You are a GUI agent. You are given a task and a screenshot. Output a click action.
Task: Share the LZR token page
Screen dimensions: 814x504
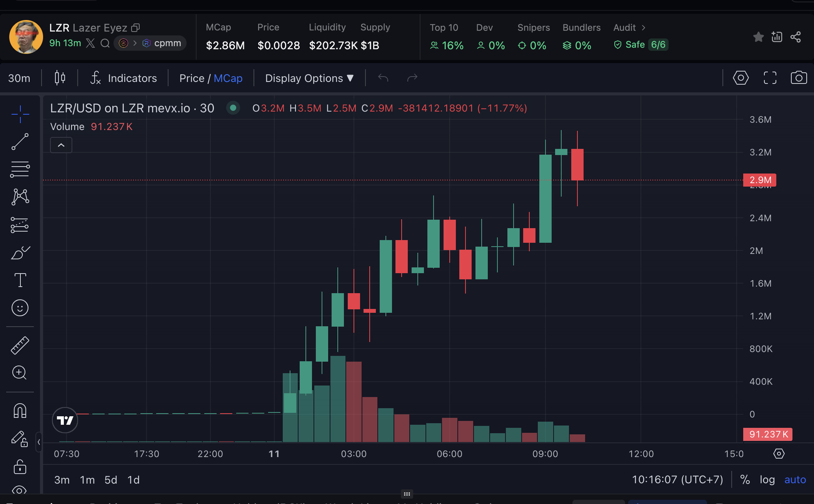(796, 37)
